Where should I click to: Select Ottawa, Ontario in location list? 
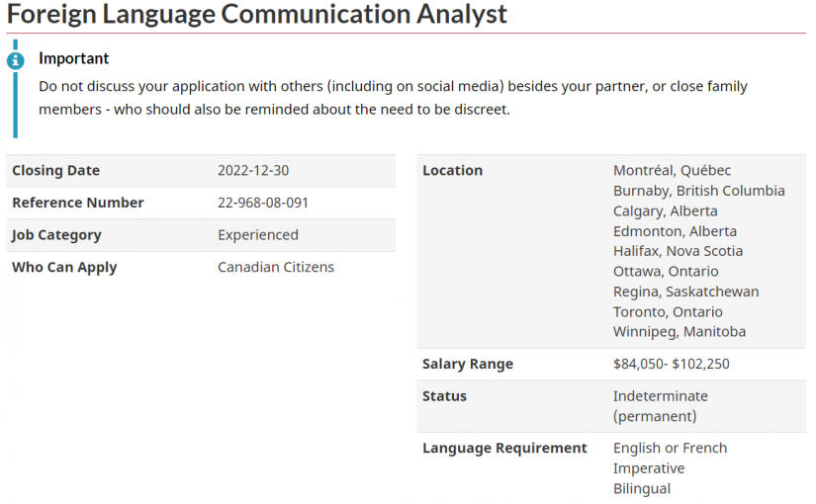pyautogui.click(x=666, y=271)
